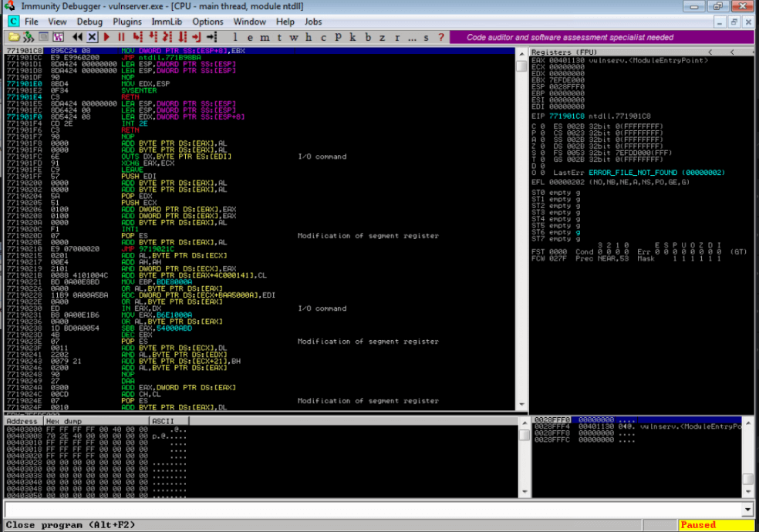Click the Go to address arrow icon
The width and height of the screenshot is (759, 532).
211,37
